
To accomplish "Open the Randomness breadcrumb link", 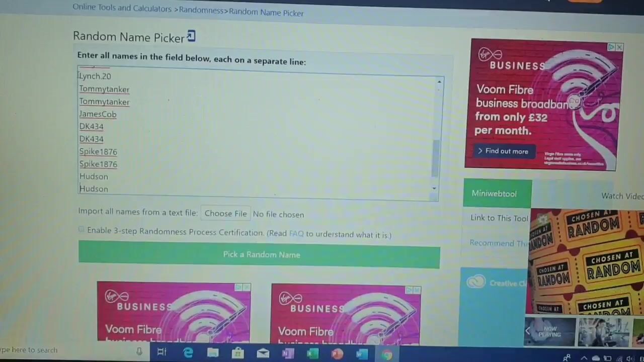I will click(x=201, y=10).
